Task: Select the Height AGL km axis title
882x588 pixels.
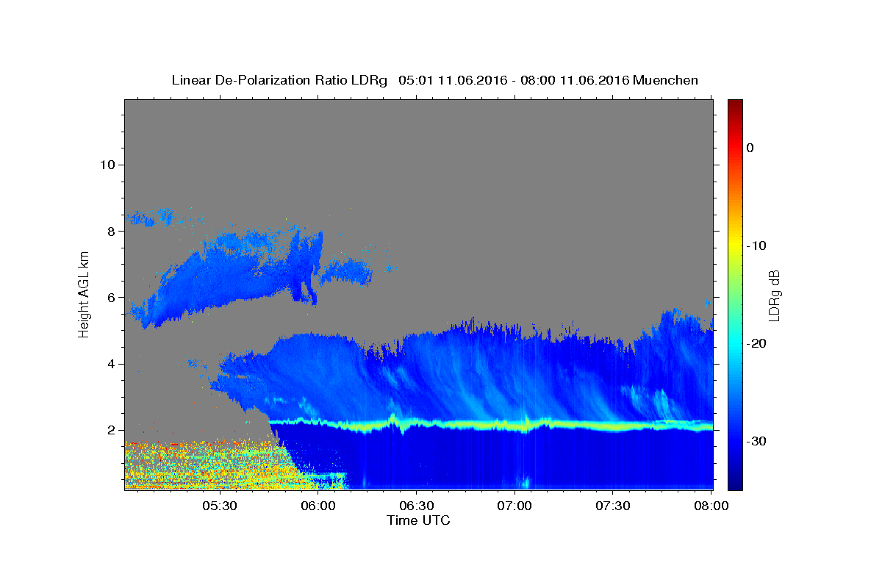Action: [x=84, y=294]
